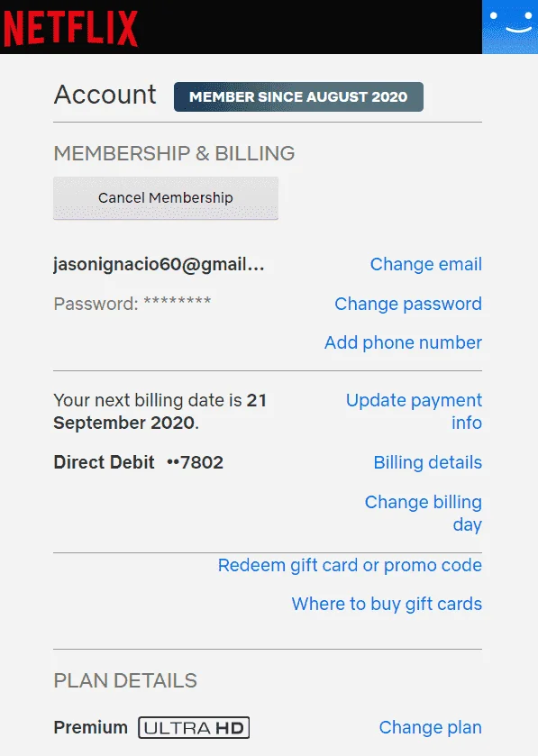Select the account email address text

[159, 264]
